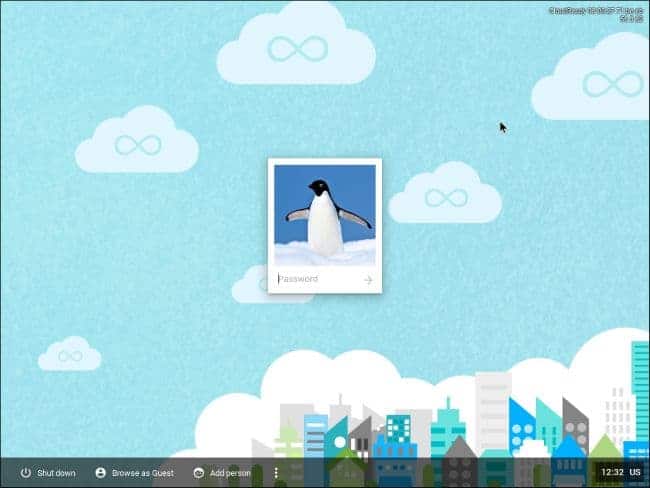
Task: Focus the Password input field
Action: pos(315,280)
